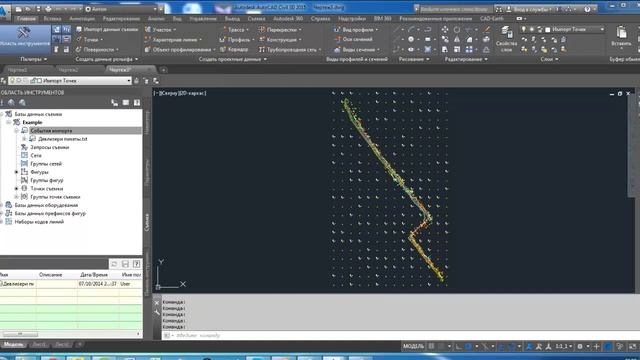Switch to the Чертеж2 drawing tab
Screen dimensions: 640x360
68,70
